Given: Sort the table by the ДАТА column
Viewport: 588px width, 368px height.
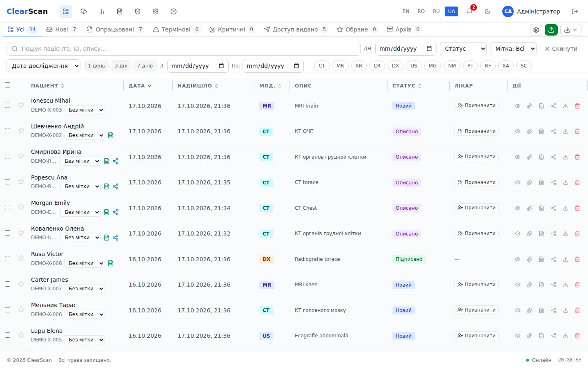Looking at the screenshot, I should [x=140, y=86].
